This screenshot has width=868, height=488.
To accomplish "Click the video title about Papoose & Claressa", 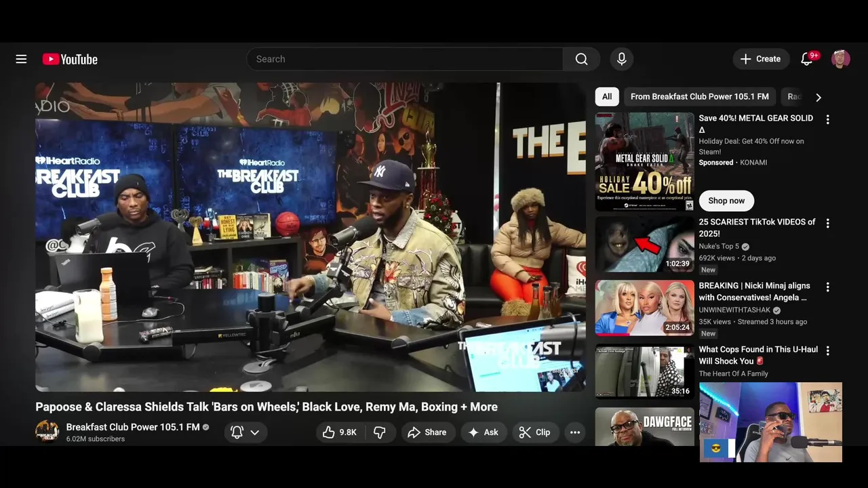I will pos(267,407).
